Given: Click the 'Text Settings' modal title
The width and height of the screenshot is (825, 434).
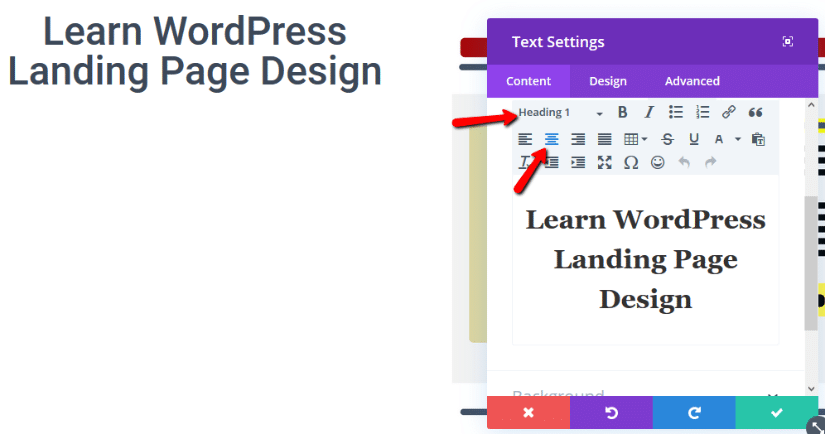Looking at the screenshot, I should pyautogui.click(x=558, y=42).
